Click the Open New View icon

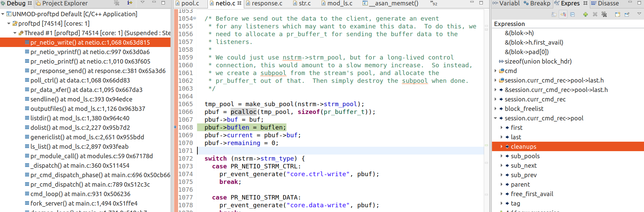618,14
